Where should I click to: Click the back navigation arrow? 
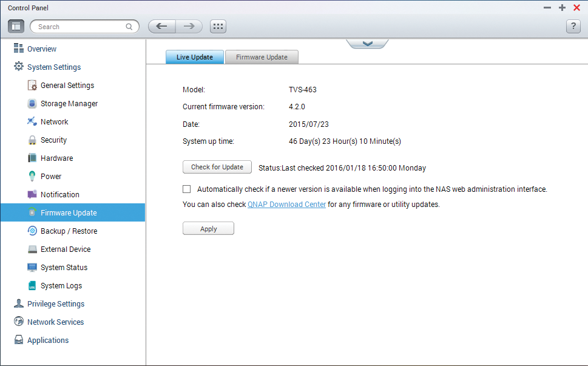click(161, 27)
